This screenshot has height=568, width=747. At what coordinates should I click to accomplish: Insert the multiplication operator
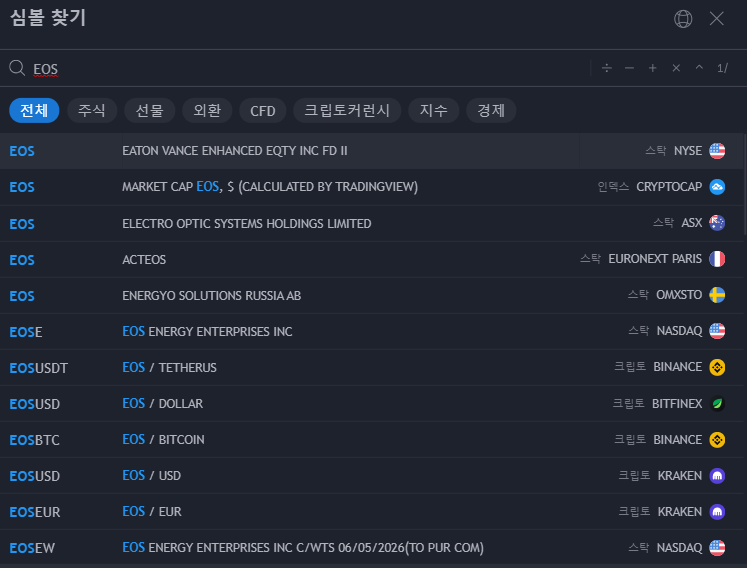(x=676, y=68)
